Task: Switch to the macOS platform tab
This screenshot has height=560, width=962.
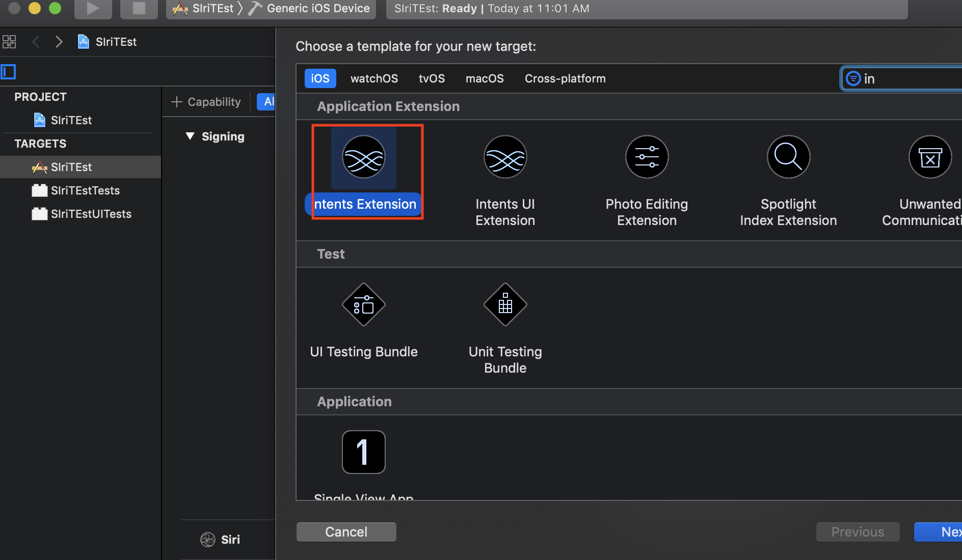Action: 485,78
